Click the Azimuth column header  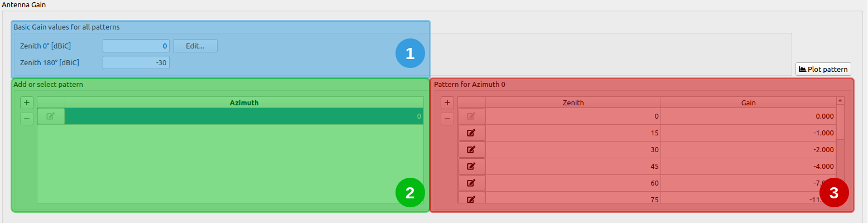(244, 103)
